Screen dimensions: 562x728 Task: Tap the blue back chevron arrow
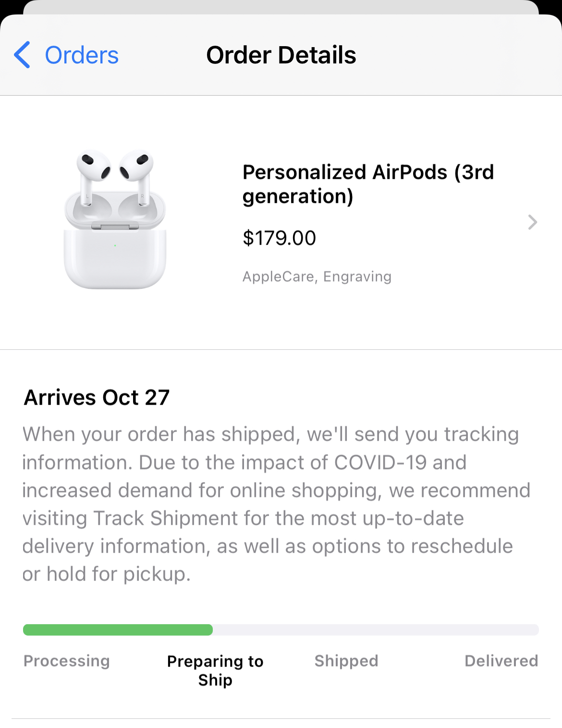pyautogui.click(x=23, y=55)
